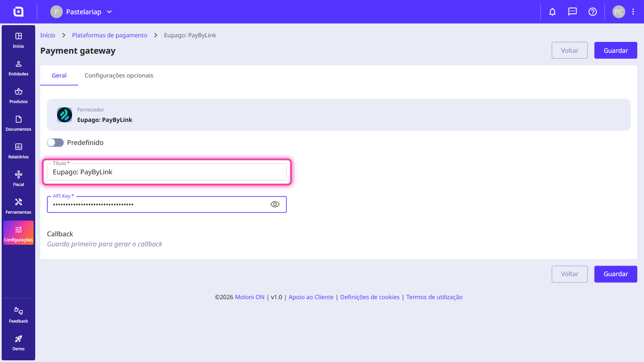The image size is (644, 362).
Task: Open the messages chat icon
Action: tap(573, 12)
